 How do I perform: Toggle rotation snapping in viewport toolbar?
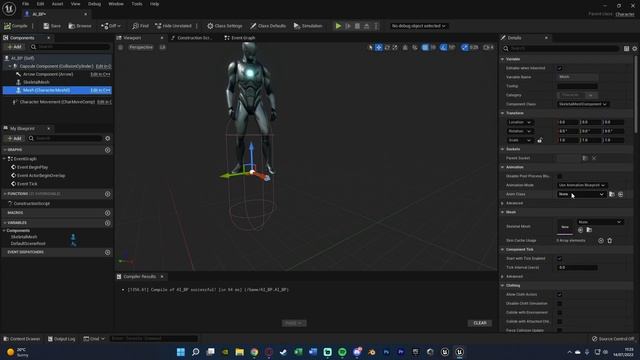[444, 47]
